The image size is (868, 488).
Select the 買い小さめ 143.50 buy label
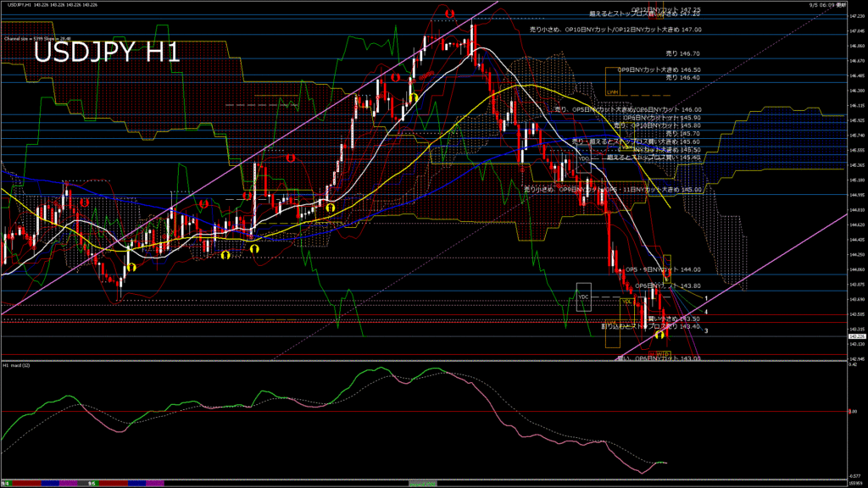(x=674, y=319)
